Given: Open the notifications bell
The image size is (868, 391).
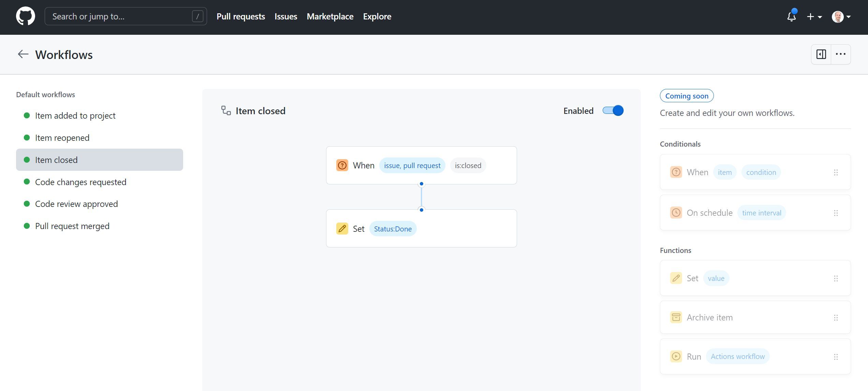Looking at the screenshot, I should [x=791, y=16].
